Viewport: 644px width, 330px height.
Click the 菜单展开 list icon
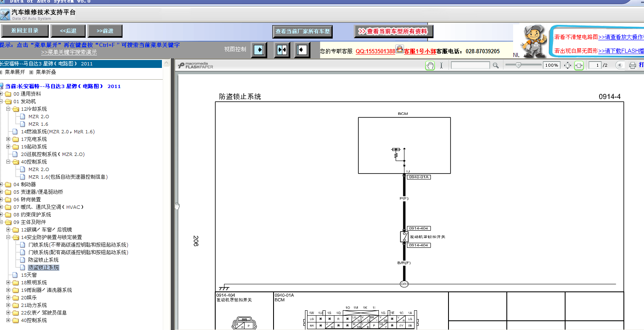pyautogui.click(x=2, y=72)
